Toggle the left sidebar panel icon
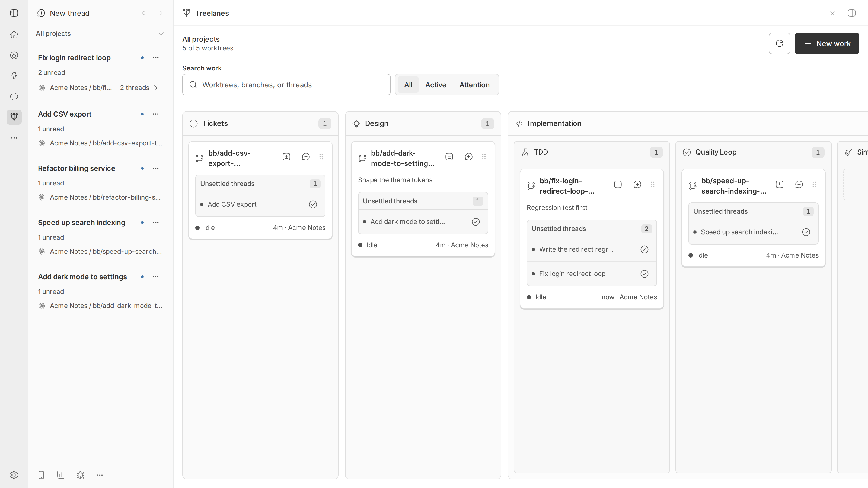This screenshot has height=488, width=868. (x=14, y=13)
